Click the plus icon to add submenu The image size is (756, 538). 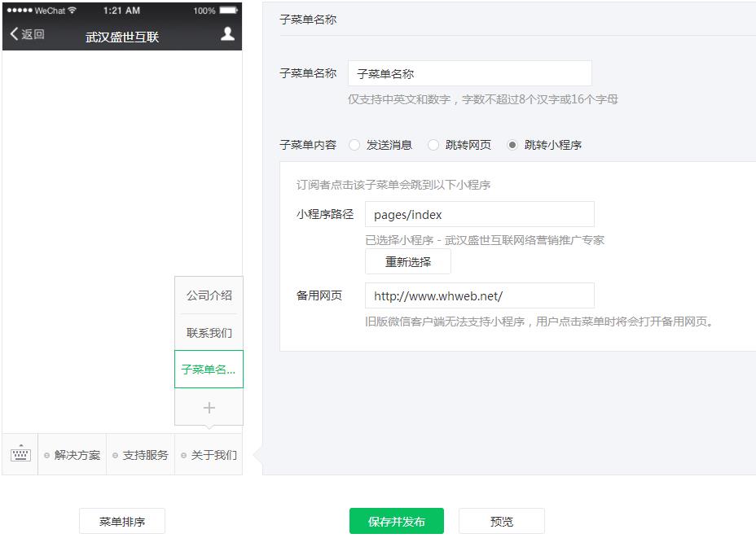click(209, 407)
